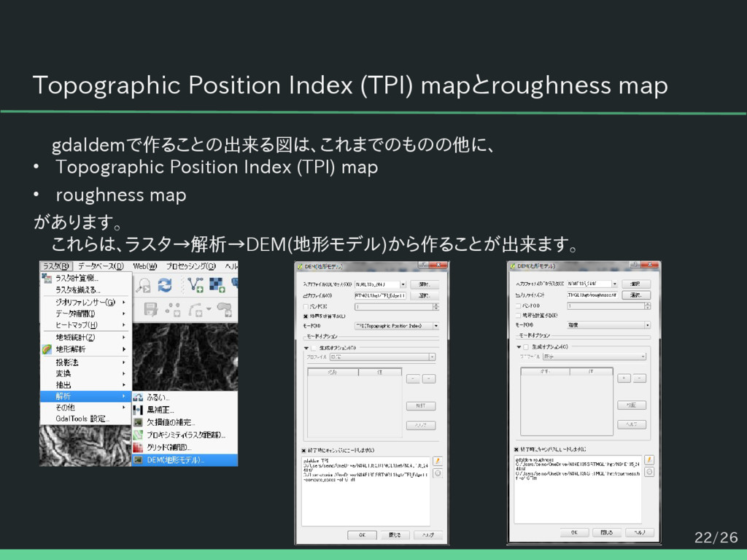The height and width of the screenshot is (560, 747).
Task: Click the blue refresh arrows icon
Action: click(165, 285)
